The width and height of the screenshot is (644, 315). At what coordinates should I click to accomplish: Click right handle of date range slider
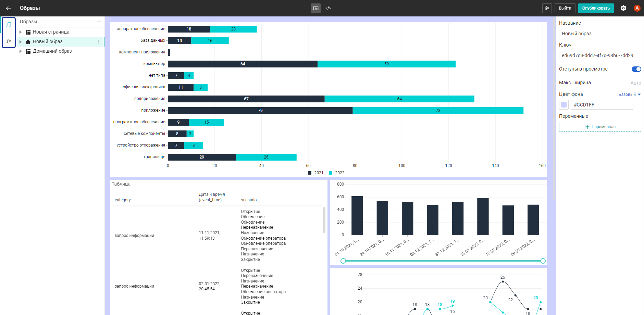(543, 261)
